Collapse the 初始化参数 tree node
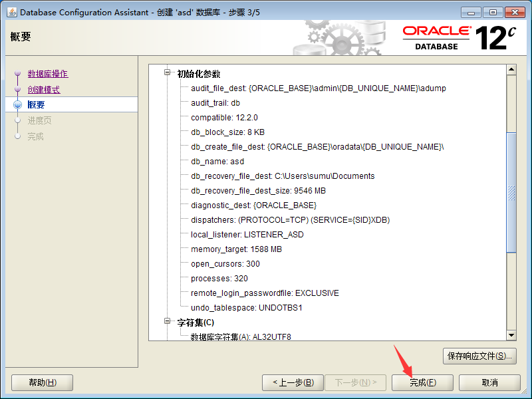 [x=168, y=72]
